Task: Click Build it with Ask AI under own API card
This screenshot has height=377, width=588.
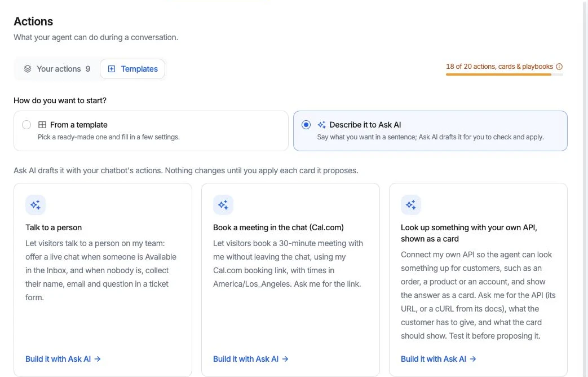Action: coord(439,359)
